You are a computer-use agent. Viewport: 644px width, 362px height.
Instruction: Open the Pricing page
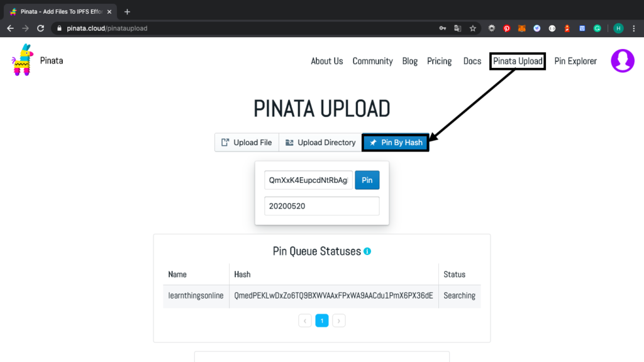pos(439,61)
